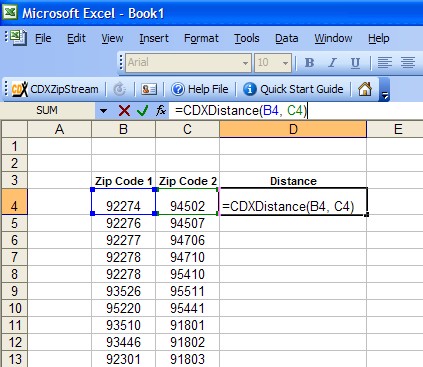Click the 'Distance' header cell

tap(293, 180)
